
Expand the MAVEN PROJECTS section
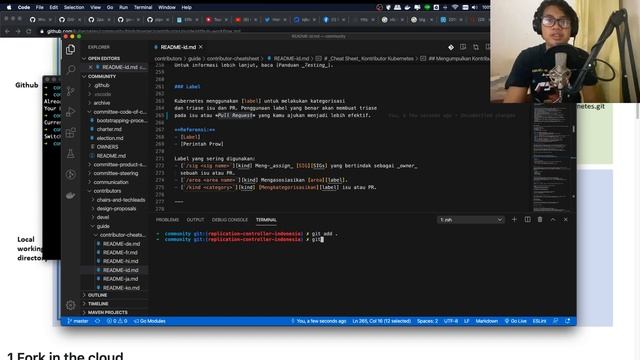(108, 312)
